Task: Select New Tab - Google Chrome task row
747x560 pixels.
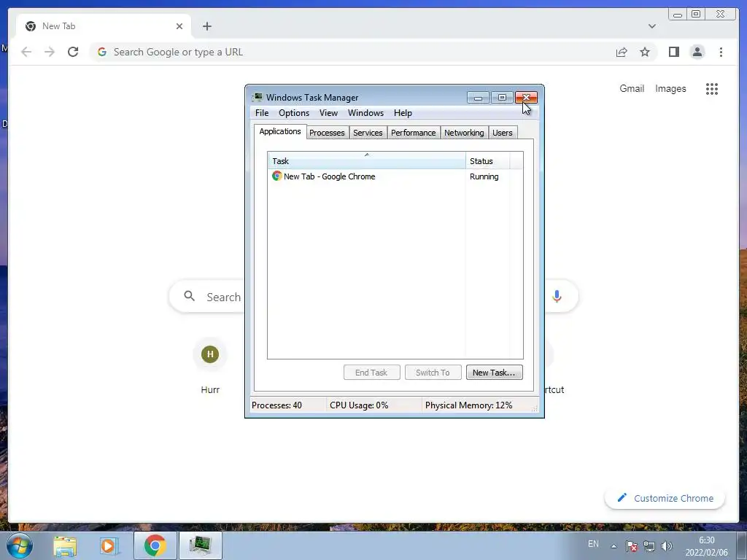Action: [395, 176]
